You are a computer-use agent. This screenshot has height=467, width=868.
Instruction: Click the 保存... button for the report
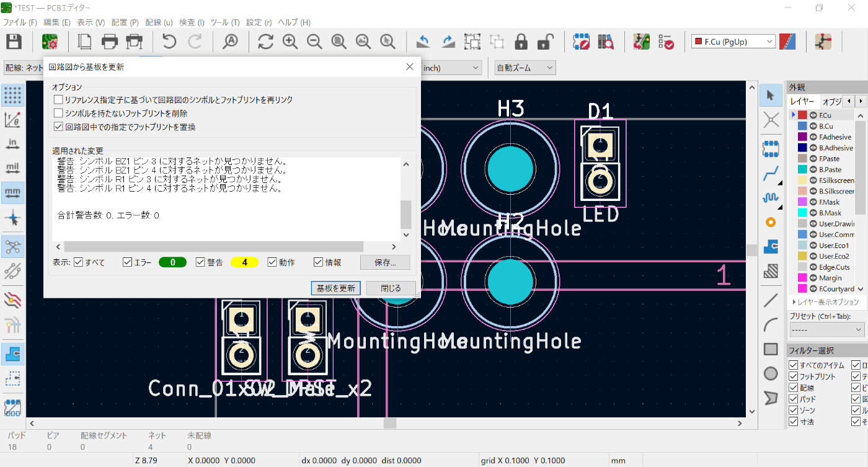[x=385, y=262]
